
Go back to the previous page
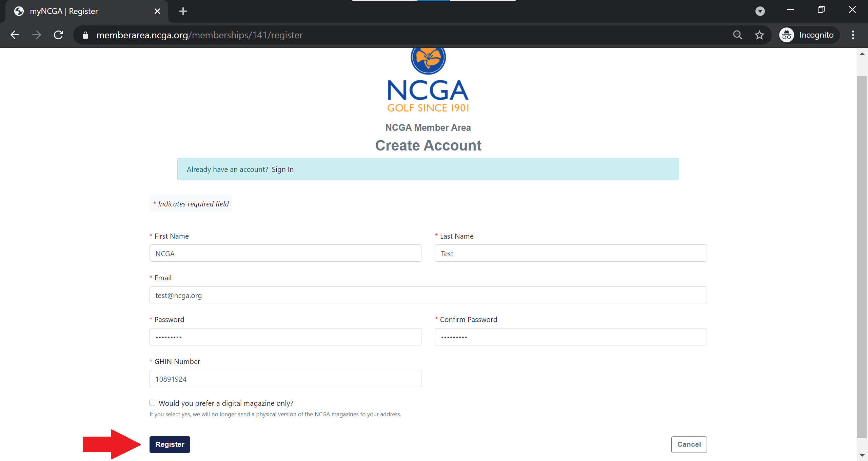15,35
